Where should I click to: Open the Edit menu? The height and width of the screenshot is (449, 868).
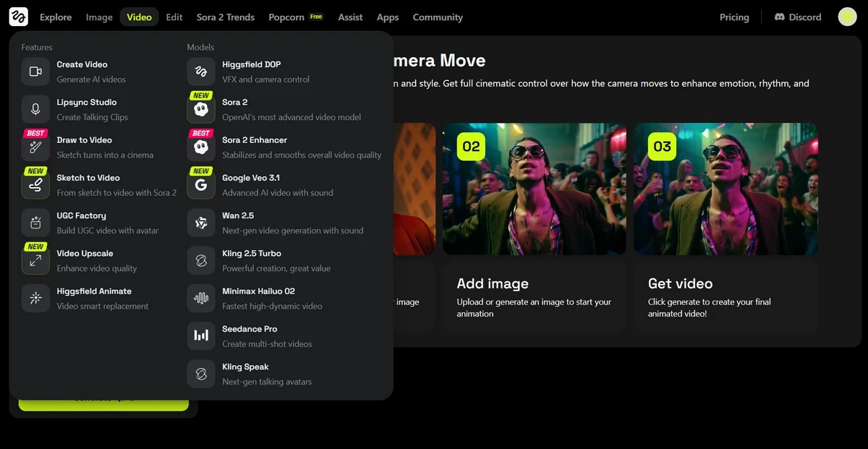point(174,17)
